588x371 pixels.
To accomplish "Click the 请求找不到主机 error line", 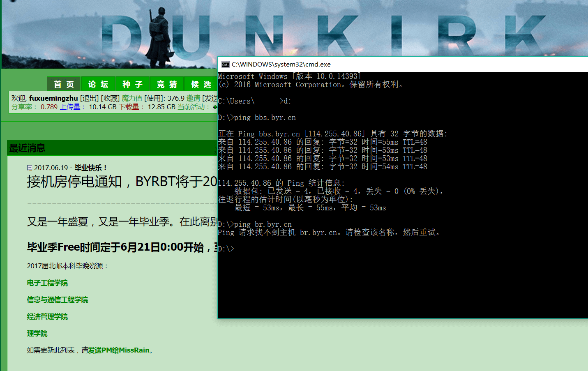I will [330, 233].
